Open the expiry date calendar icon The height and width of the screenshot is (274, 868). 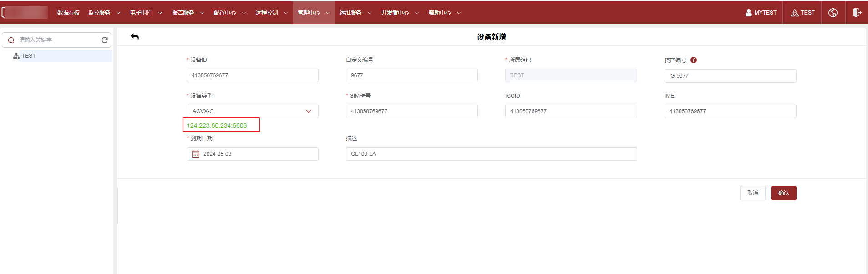(x=196, y=154)
